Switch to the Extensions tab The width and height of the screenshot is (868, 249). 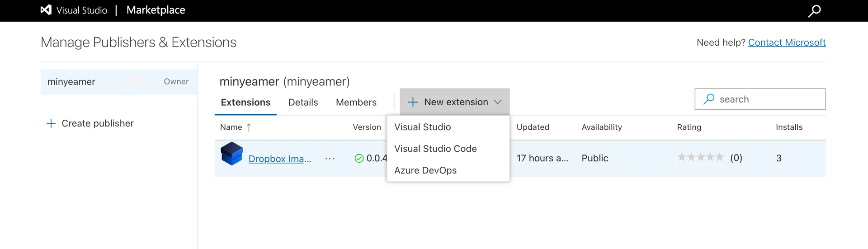click(245, 103)
